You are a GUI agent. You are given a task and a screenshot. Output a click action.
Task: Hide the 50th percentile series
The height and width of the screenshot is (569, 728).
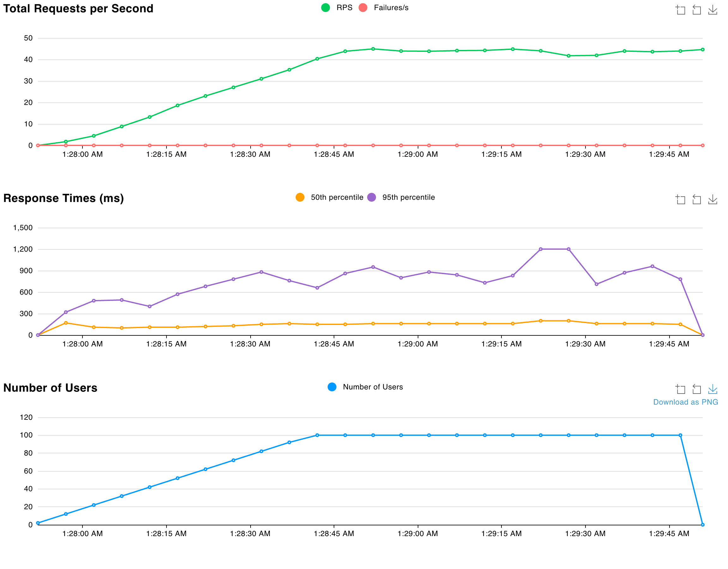point(337,198)
